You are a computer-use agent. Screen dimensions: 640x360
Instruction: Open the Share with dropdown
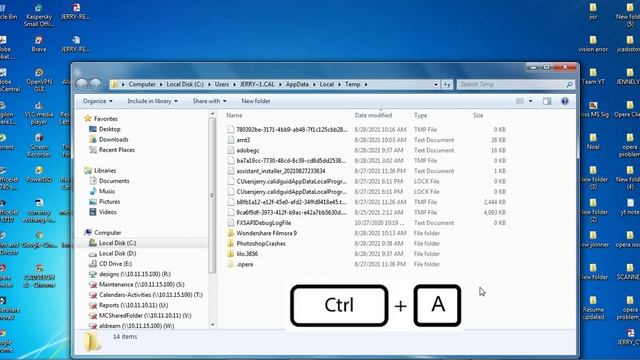(209, 101)
